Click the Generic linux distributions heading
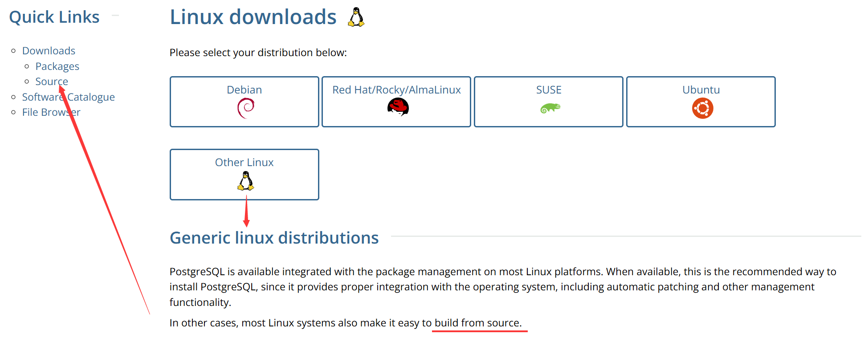Viewport: 868px width, 342px height. pyautogui.click(x=274, y=238)
